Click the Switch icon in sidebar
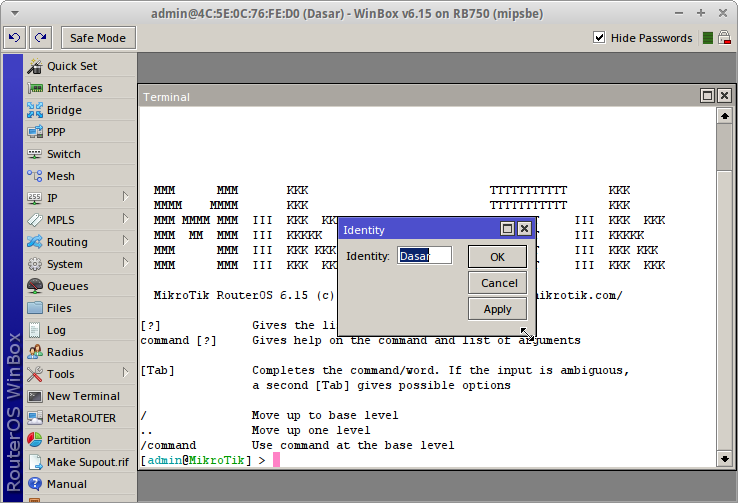The image size is (738, 503). [34, 154]
